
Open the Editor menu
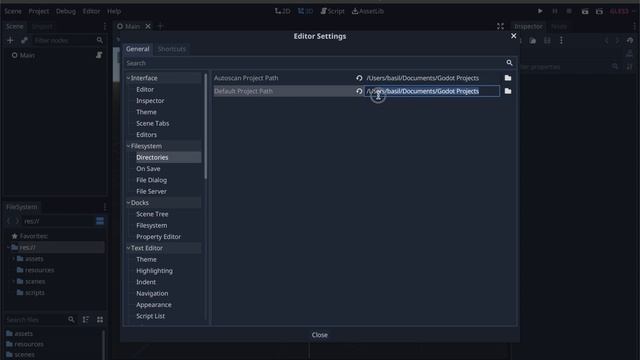91,11
